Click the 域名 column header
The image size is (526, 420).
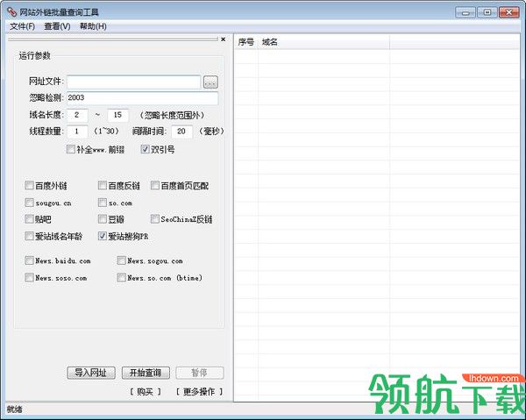[323, 42]
